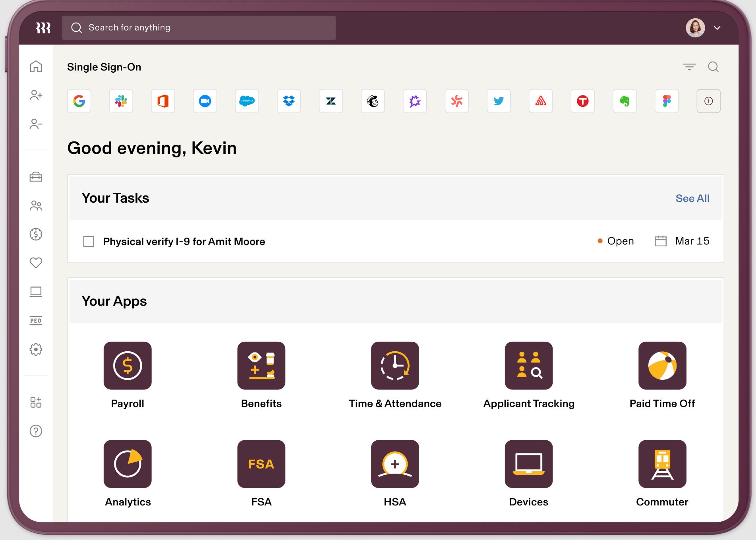This screenshot has width=756, height=540.
Task: Click the user profile avatar
Action: click(x=695, y=28)
